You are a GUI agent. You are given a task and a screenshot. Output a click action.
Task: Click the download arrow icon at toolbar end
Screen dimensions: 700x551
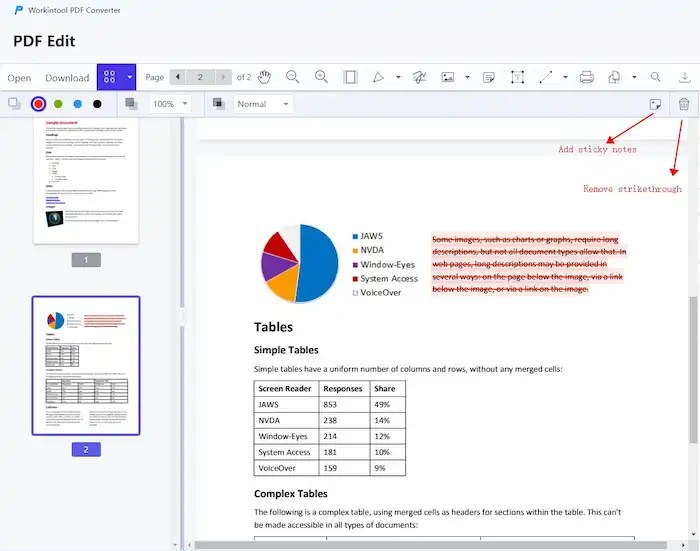pos(684,77)
